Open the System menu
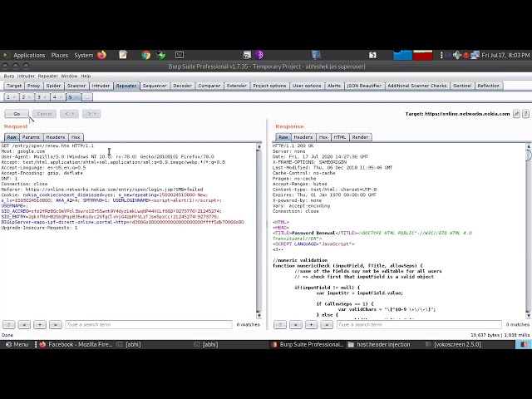This screenshot has height=399, width=532. pos(83,56)
